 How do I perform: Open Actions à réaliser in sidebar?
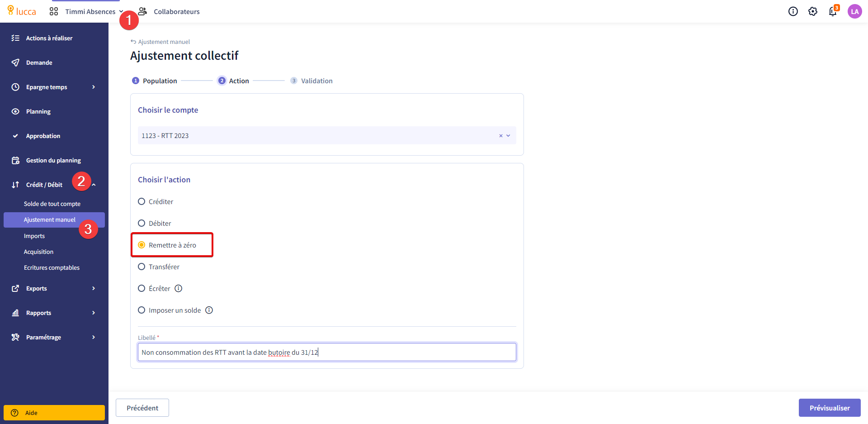[54, 38]
